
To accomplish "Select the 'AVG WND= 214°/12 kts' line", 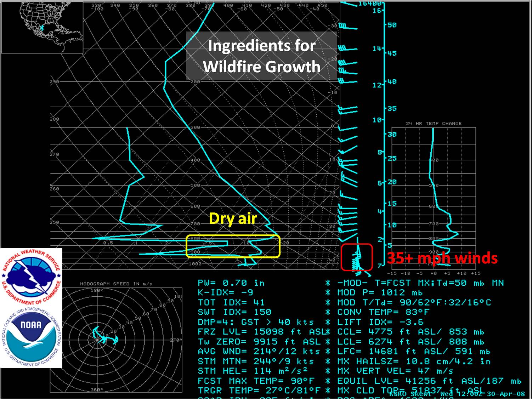I will pyautogui.click(x=259, y=352).
